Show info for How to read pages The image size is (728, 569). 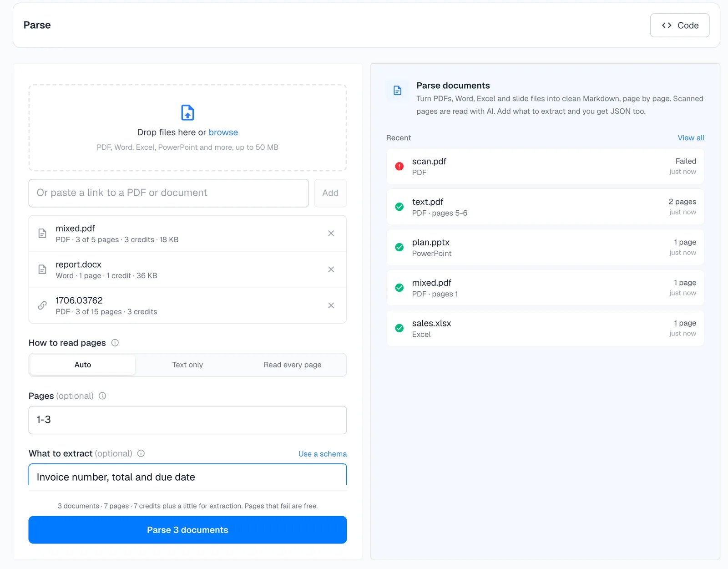115,343
